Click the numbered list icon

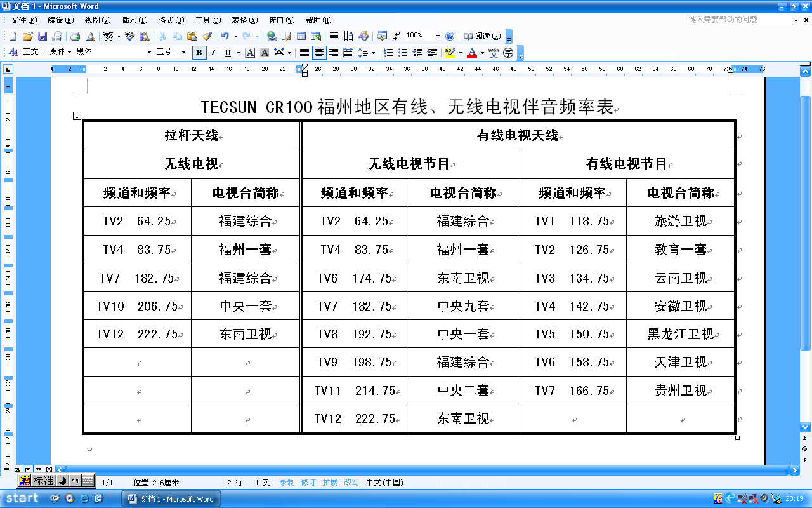pyautogui.click(x=388, y=53)
